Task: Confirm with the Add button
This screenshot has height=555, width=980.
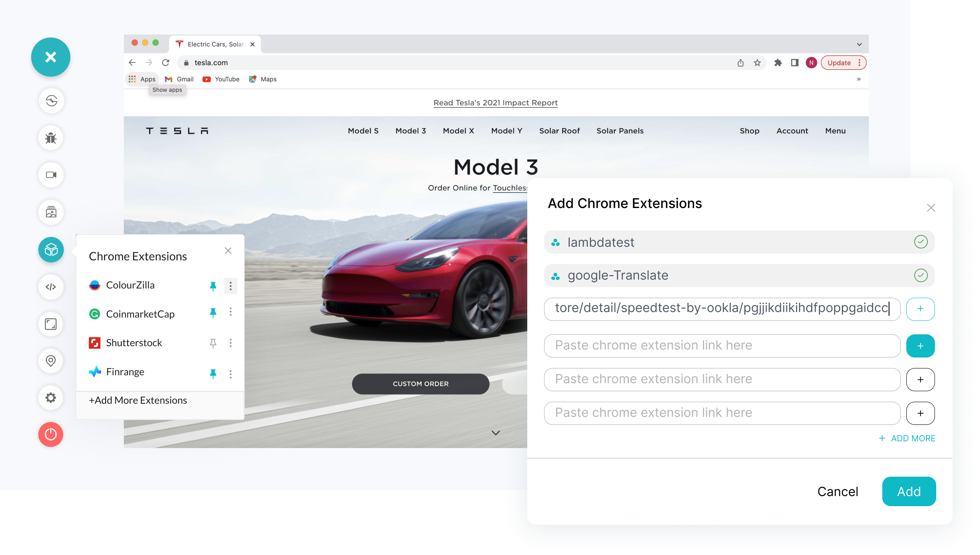Action: [x=909, y=491]
